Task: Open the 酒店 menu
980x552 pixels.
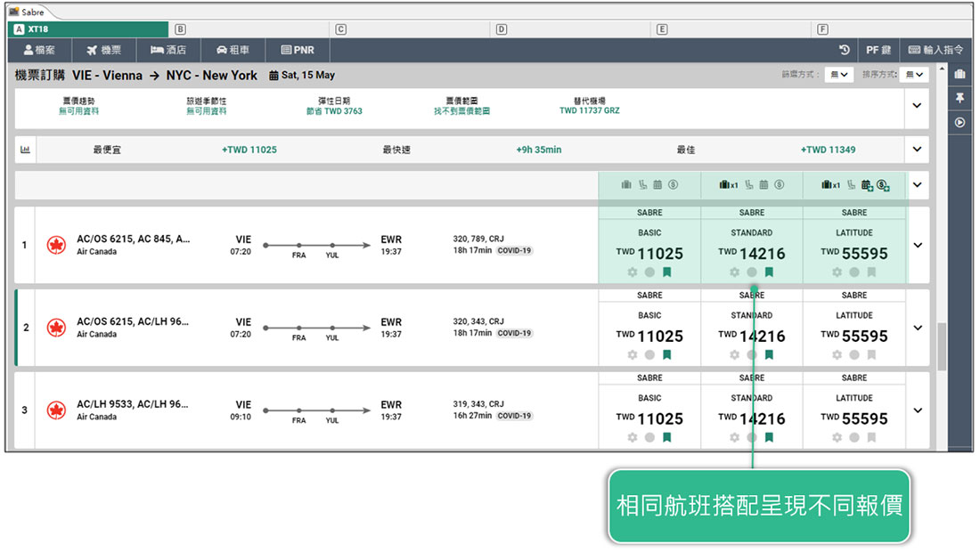Action: coord(168,50)
